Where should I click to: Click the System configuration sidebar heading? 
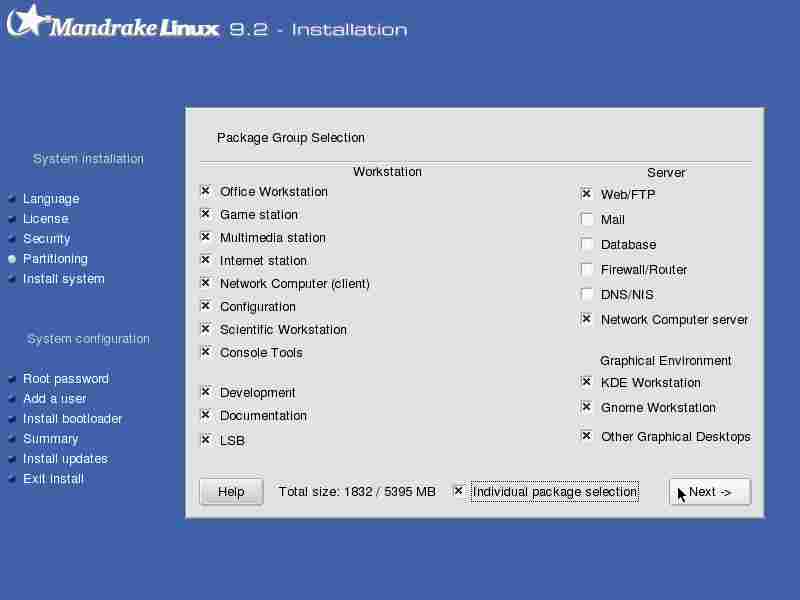pyautogui.click(x=88, y=339)
